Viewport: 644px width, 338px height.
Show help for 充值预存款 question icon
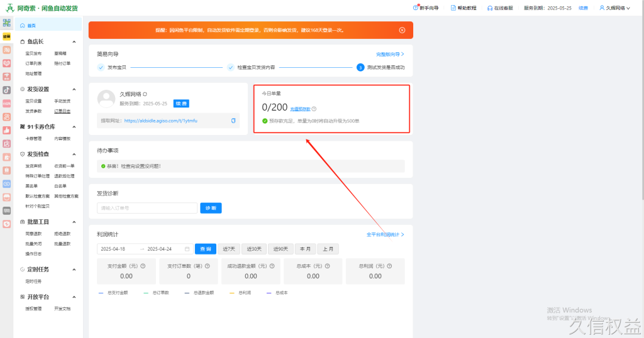(x=314, y=109)
